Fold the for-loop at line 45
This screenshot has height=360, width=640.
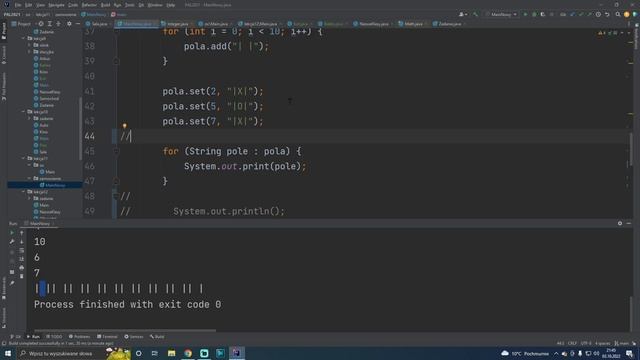[x=116, y=151]
